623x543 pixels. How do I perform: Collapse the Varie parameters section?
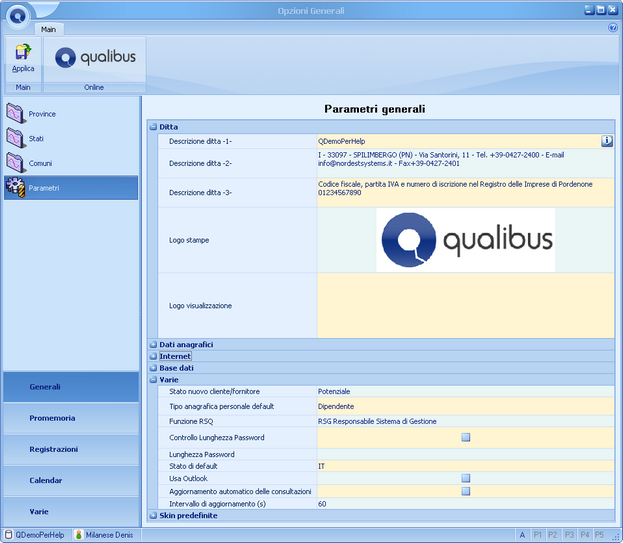[x=153, y=380]
